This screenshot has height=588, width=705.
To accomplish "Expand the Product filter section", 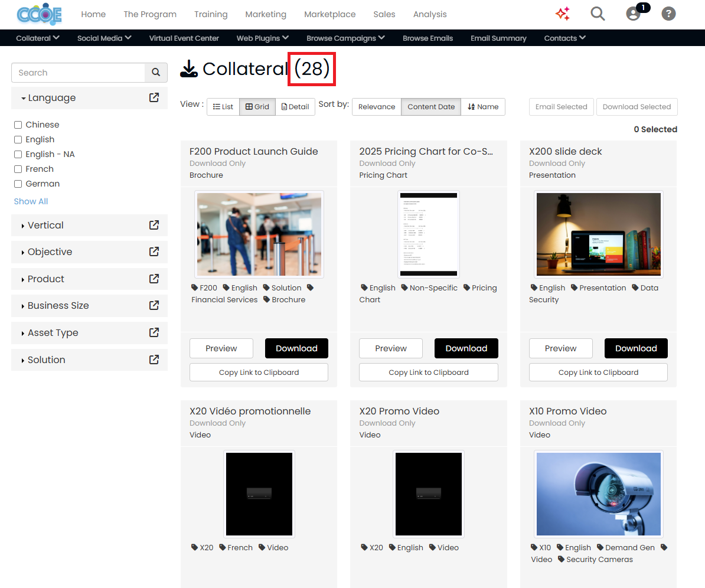I will pyautogui.click(x=43, y=279).
